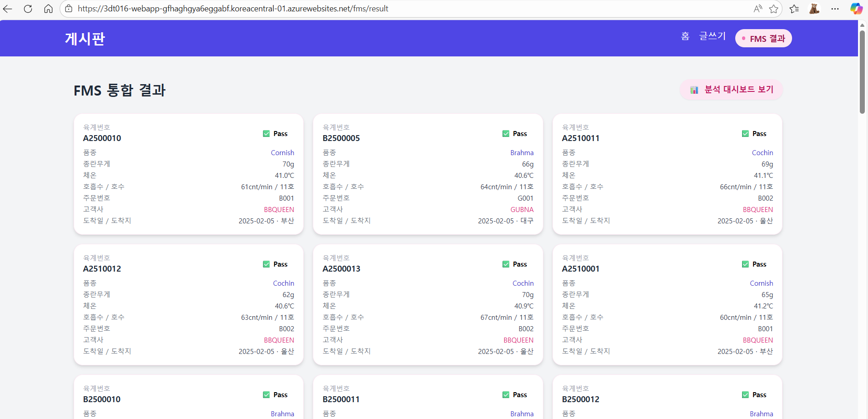The height and width of the screenshot is (419, 868).
Task: Click the Pass check icon for A2510011
Action: pos(745,134)
